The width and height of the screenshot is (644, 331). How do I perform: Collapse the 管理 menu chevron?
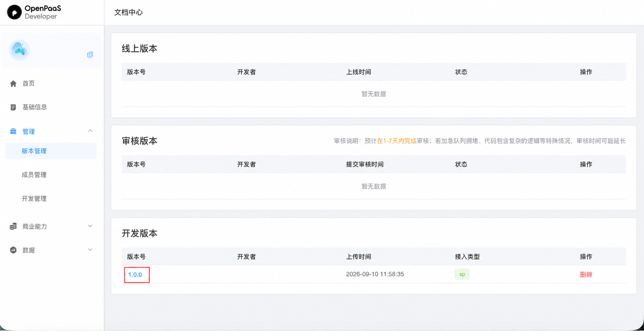90,131
